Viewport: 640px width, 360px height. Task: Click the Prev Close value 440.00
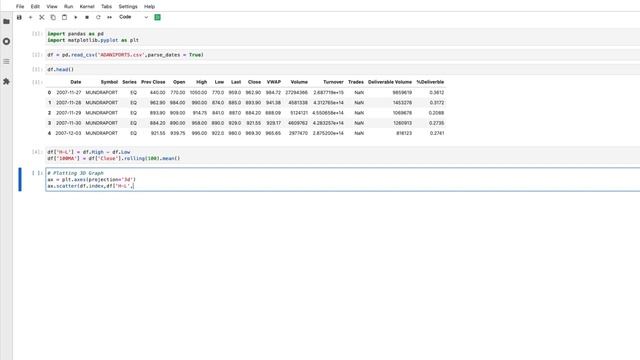tap(158, 93)
